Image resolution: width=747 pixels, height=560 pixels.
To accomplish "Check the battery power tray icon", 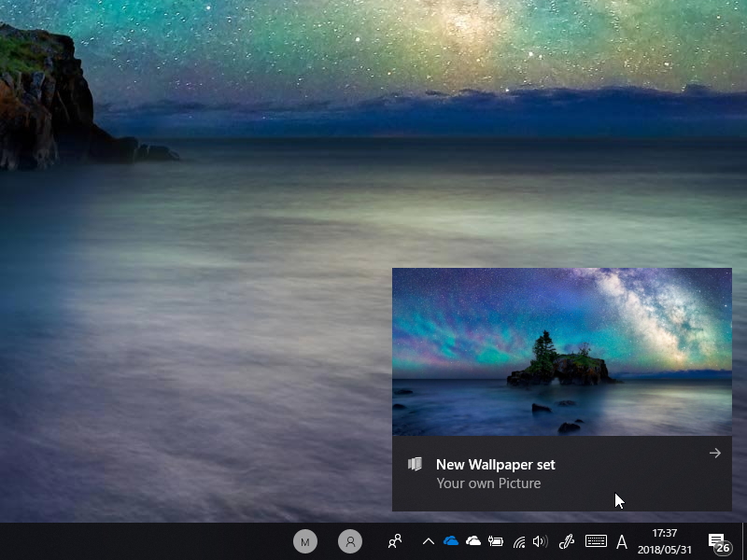I will click(496, 541).
